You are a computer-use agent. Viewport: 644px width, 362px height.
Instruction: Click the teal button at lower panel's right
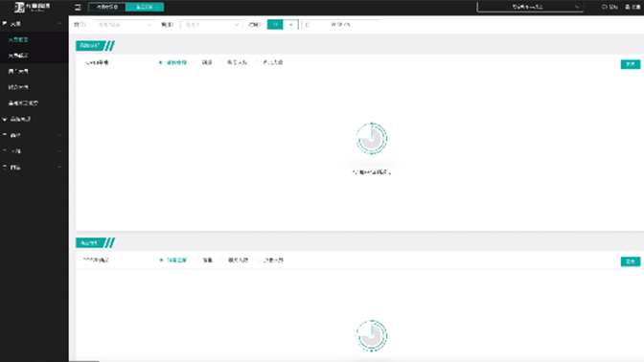630,261
